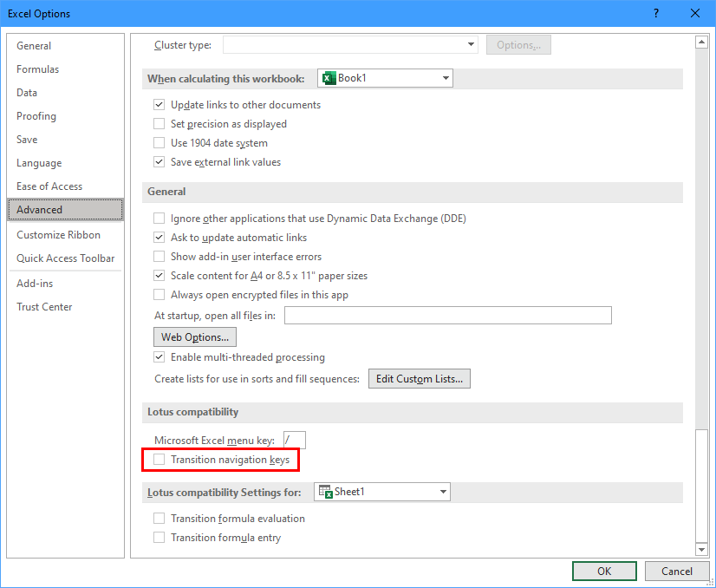Click the disabled cluster Options button
716x588 pixels.
[518, 45]
